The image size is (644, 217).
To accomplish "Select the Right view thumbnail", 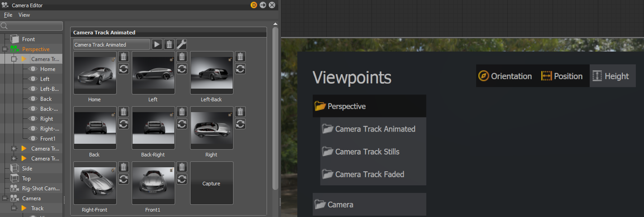I will [x=211, y=128].
